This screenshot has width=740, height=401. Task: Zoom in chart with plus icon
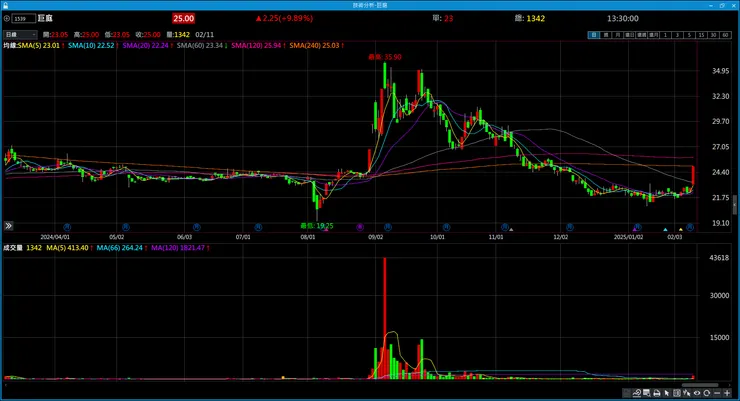point(727,393)
